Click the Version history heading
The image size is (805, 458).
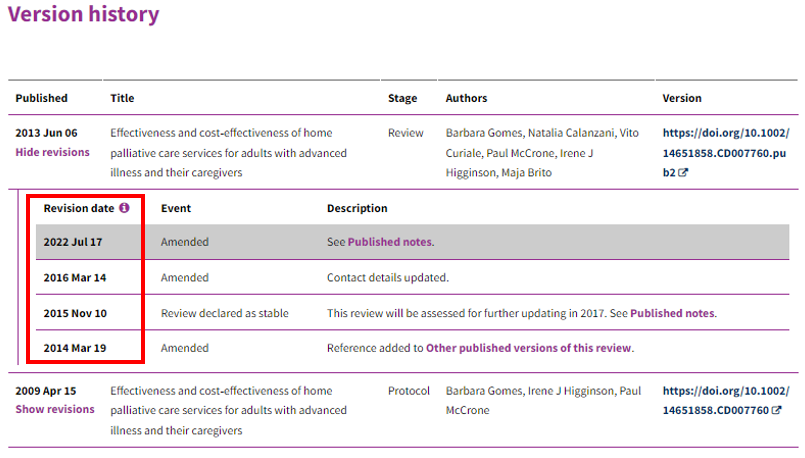pyautogui.click(x=84, y=15)
